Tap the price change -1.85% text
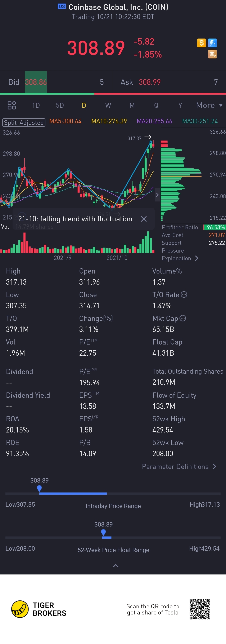This screenshot has height=644, width=226. [x=148, y=54]
